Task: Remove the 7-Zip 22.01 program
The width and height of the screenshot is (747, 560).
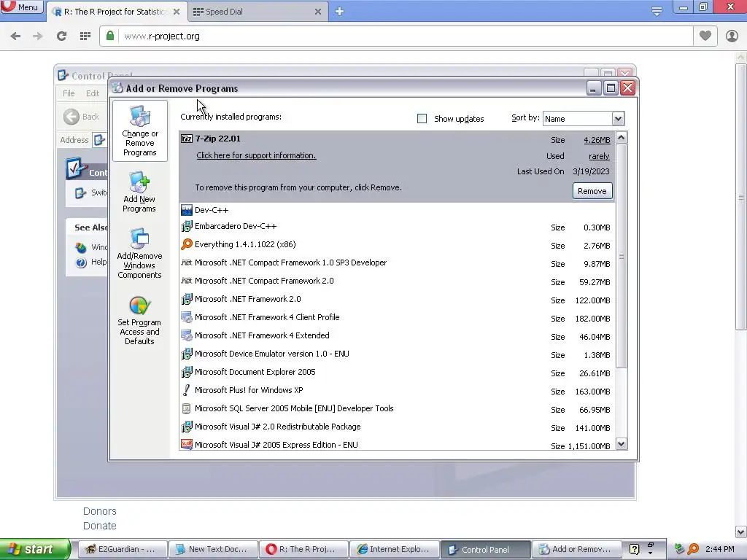Action: [x=592, y=191]
